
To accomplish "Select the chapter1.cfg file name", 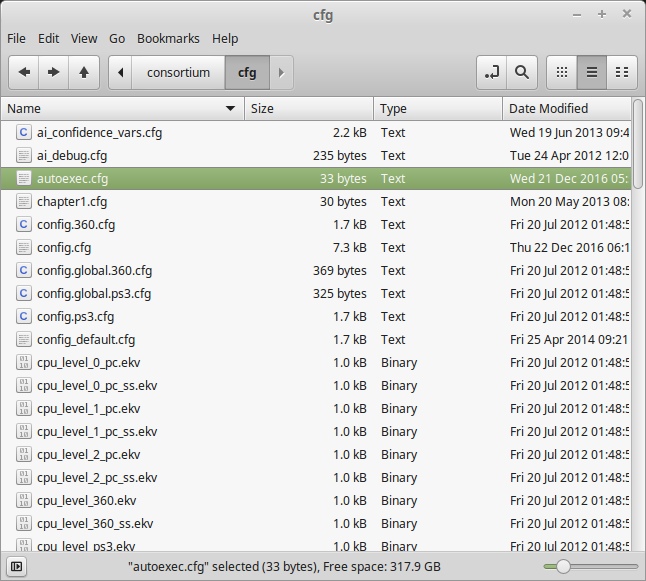I will pyautogui.click(x=72, y=202).
